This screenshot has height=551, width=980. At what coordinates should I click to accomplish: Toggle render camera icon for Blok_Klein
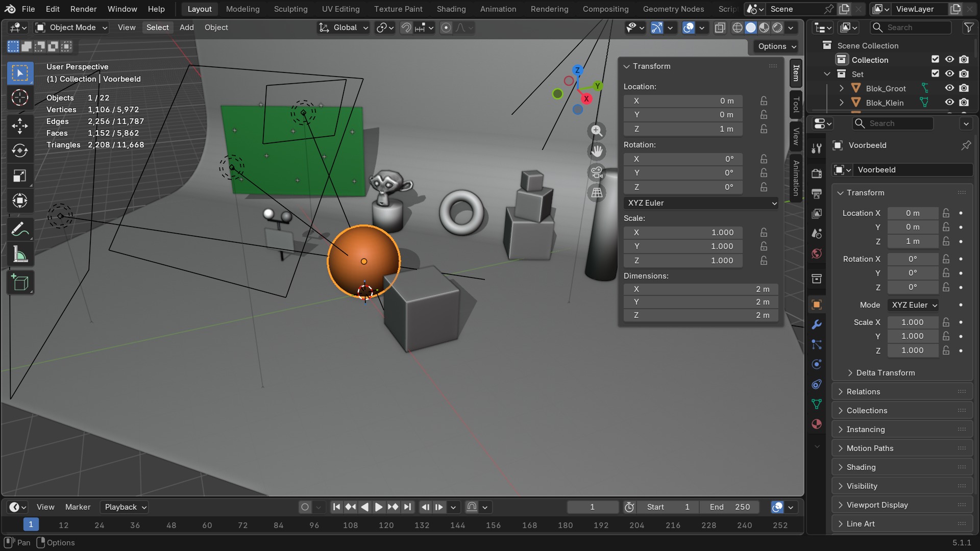click(x=964, y=103)
